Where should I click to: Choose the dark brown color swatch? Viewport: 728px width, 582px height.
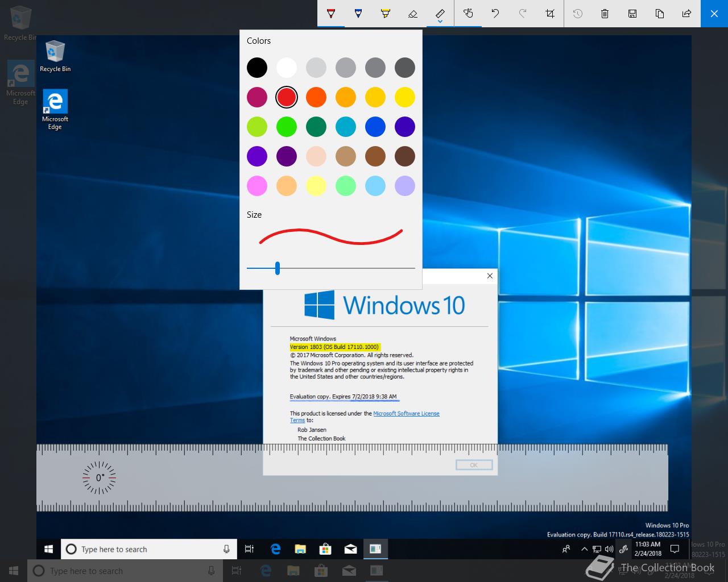[x=405, y=156]
